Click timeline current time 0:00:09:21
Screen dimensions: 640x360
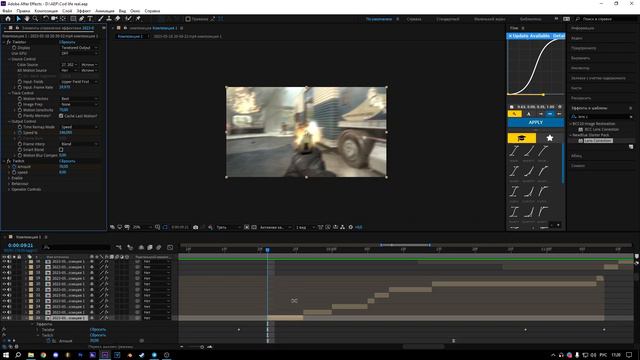(20, 245)
